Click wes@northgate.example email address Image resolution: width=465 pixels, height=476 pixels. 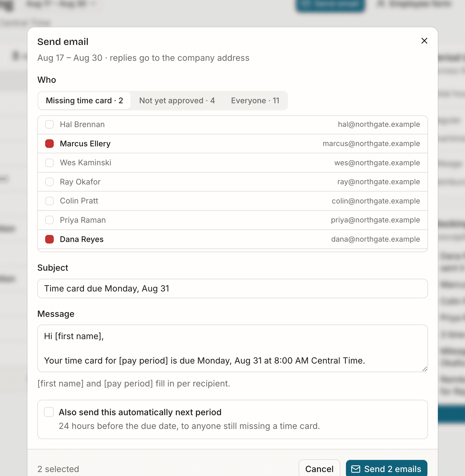pyautogui.click(x=377, y=163)
